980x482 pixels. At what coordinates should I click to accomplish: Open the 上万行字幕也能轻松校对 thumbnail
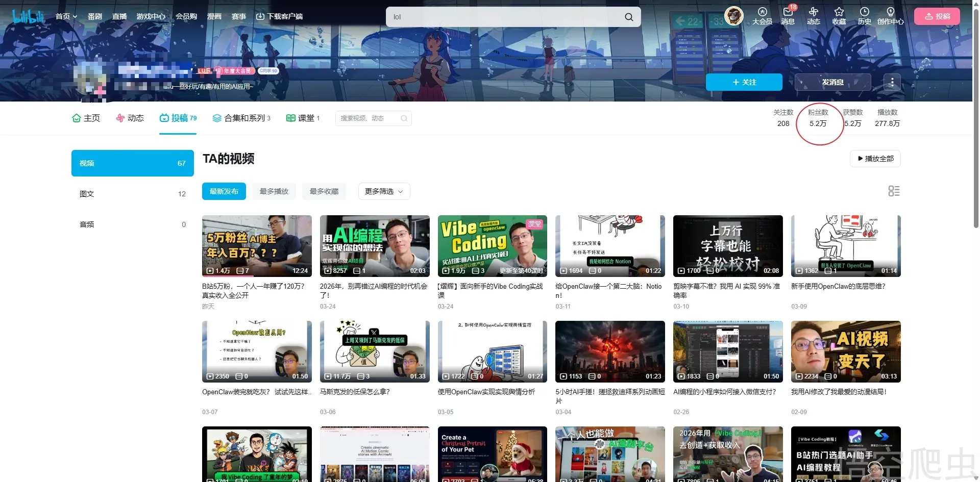click(x=728, y=246)
